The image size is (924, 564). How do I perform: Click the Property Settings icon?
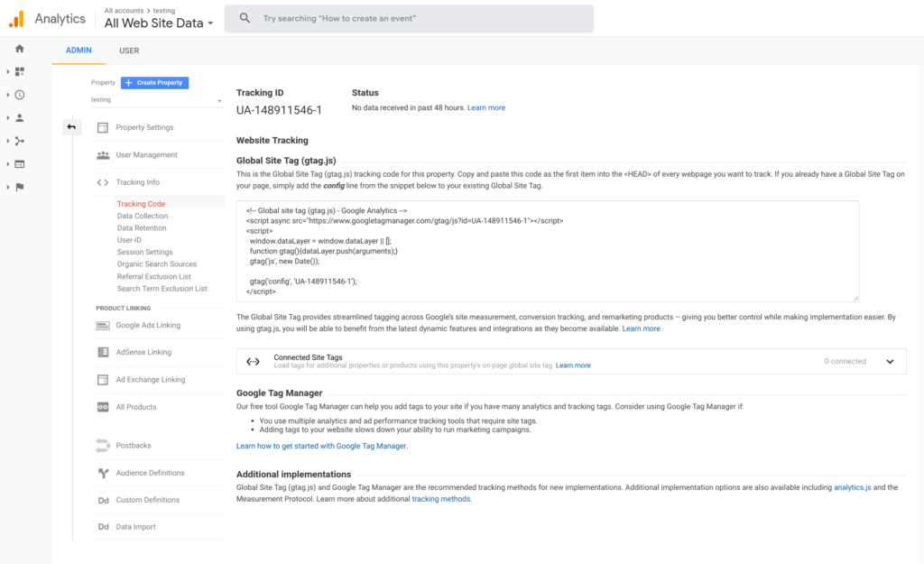103,127
